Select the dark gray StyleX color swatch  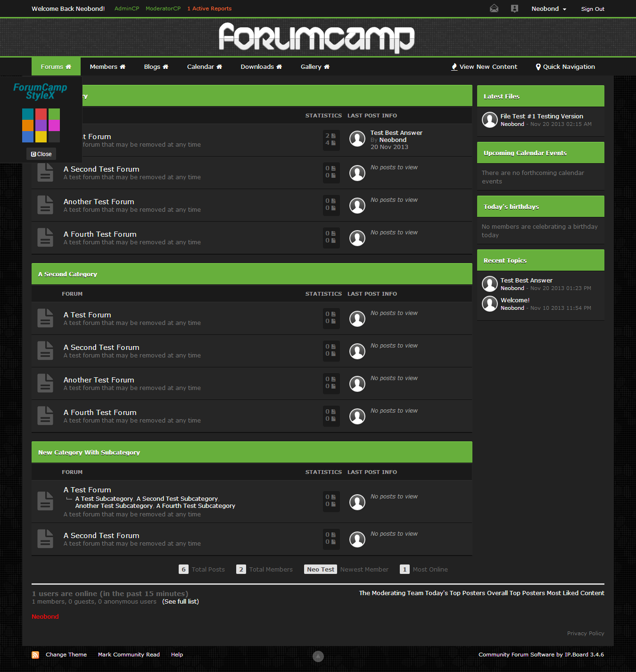tap(54, 137)
